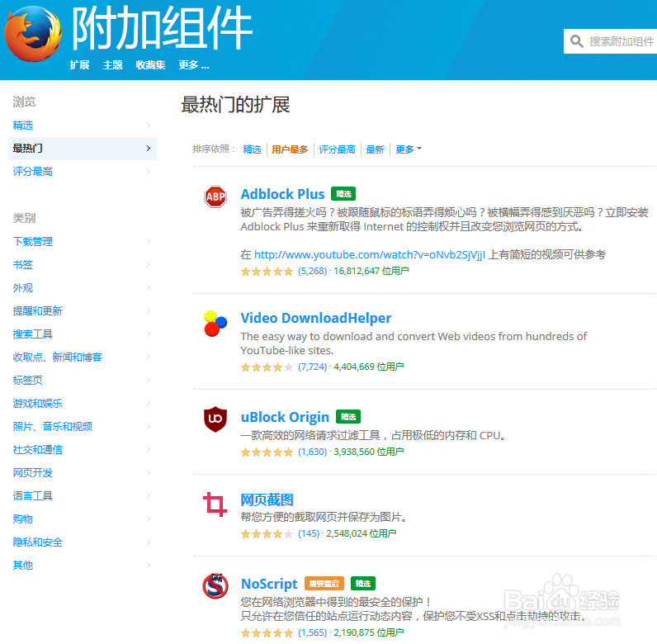The width and height of the screenshot is (657, 644).
Task: Click the 精选 badge next to uBlock Origin
Action: [x=348, y=417]
